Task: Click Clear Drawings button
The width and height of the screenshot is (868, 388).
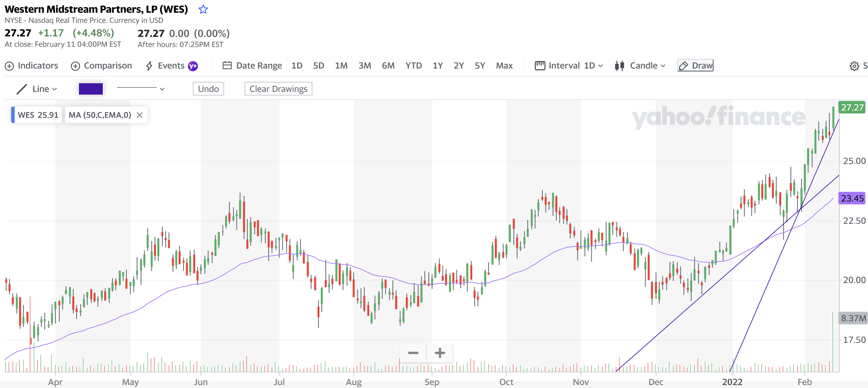Action: pos(278,89)
